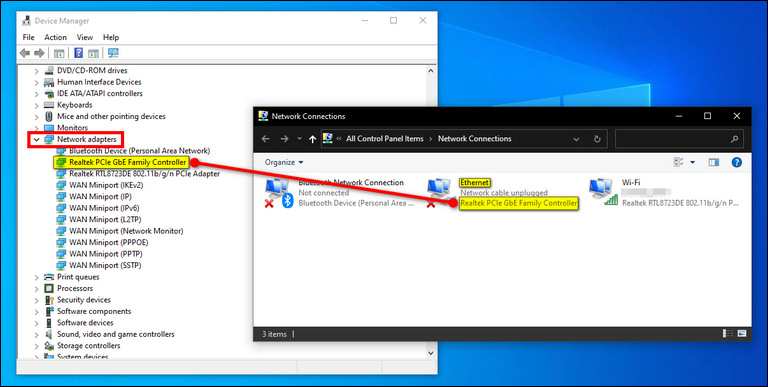
Task: Select Network adapters category label
Action: tap(87, 139)
